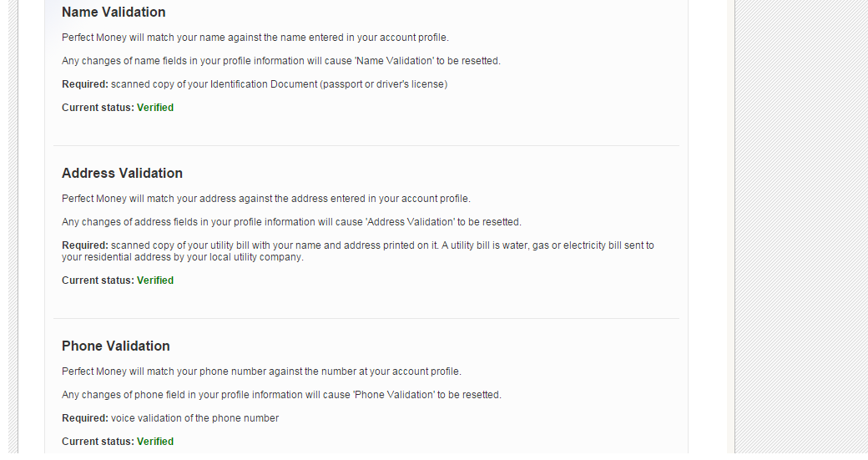Click the bold 'Required:' label in Address Validation

pos(85,245)
